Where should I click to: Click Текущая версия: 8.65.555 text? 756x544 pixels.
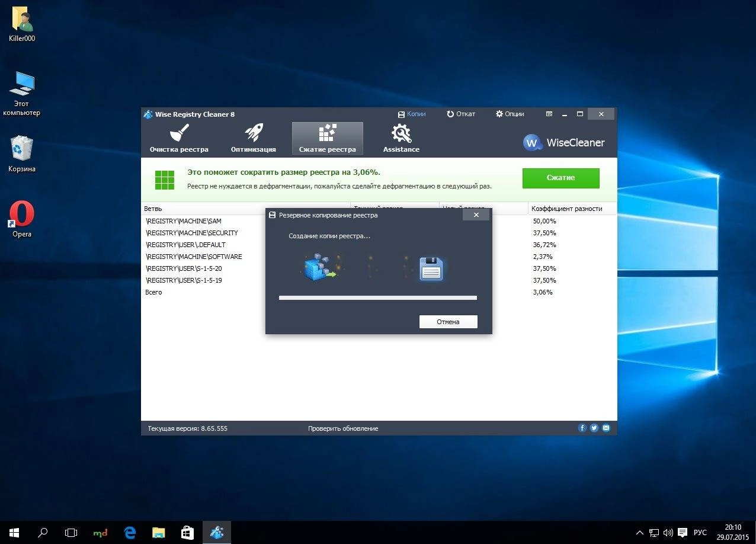[187, 428]
